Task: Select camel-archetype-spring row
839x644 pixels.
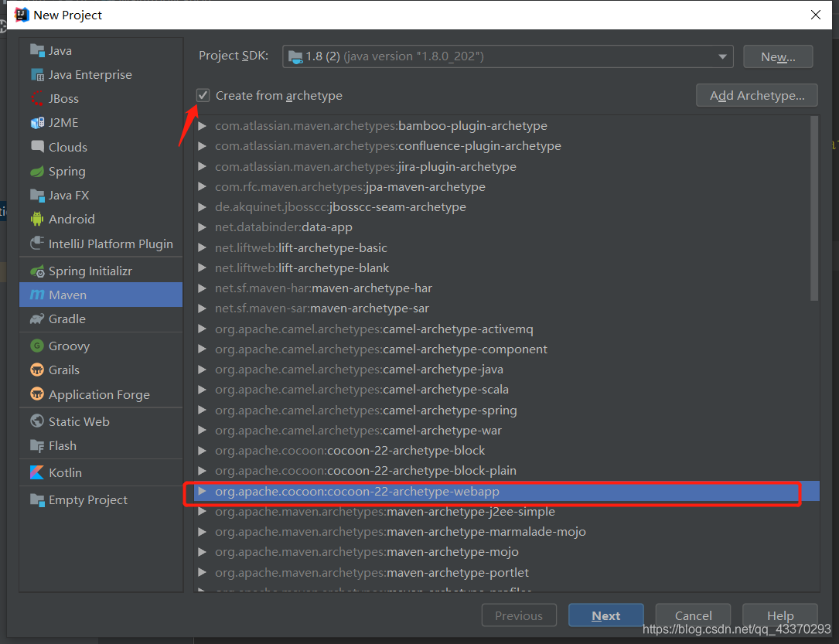Action: coord(506,411)
